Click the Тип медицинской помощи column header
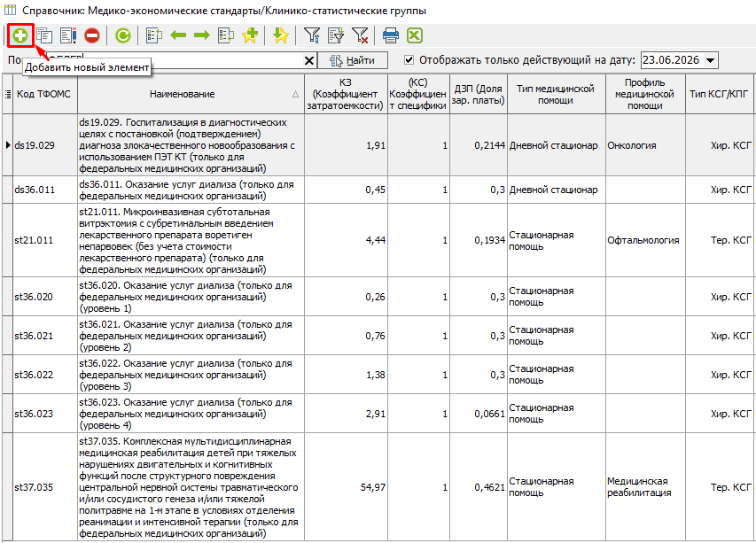 (556, 94)
